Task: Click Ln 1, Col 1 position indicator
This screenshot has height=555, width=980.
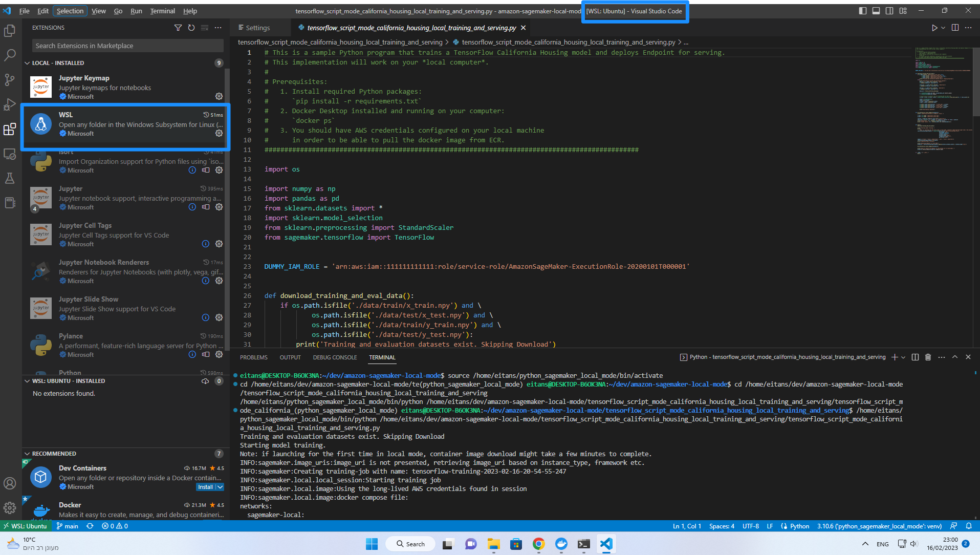Action: pyautogui.click(x=687, y=526)
